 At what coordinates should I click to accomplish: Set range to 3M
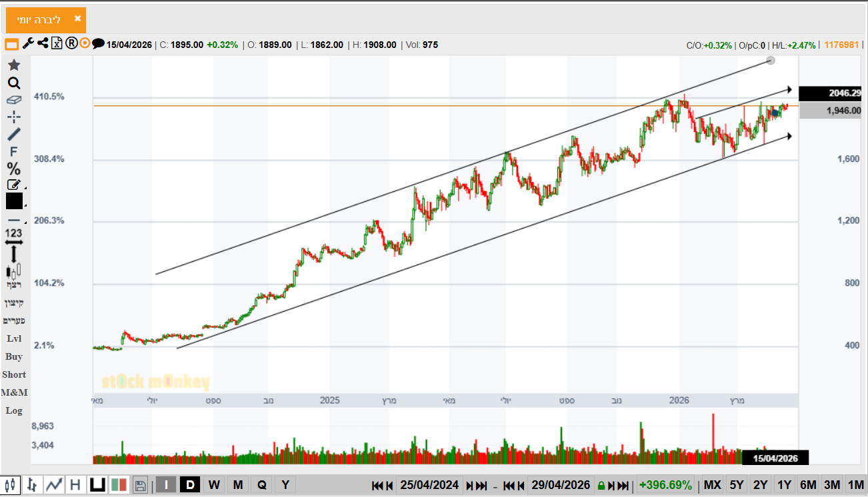pos(832,484)
